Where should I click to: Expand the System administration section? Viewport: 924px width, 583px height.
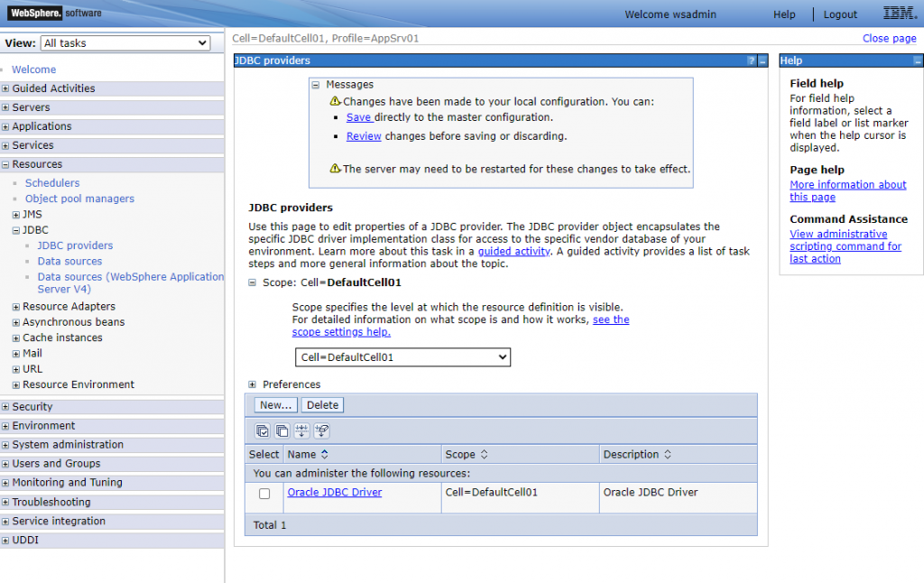click(5, 445)
